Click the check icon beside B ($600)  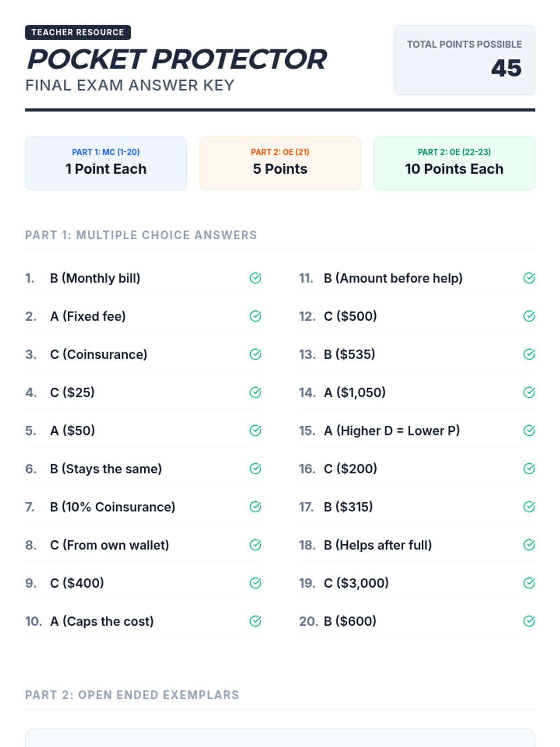529,621
